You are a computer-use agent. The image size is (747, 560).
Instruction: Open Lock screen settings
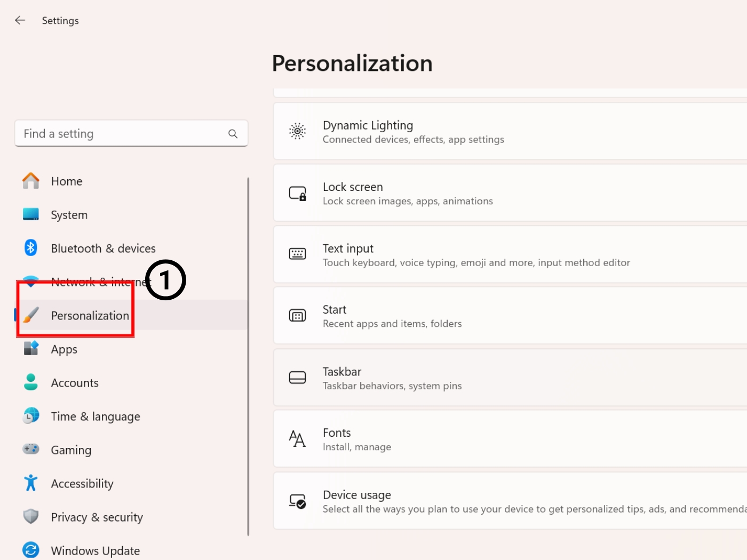tap(510, 193)
